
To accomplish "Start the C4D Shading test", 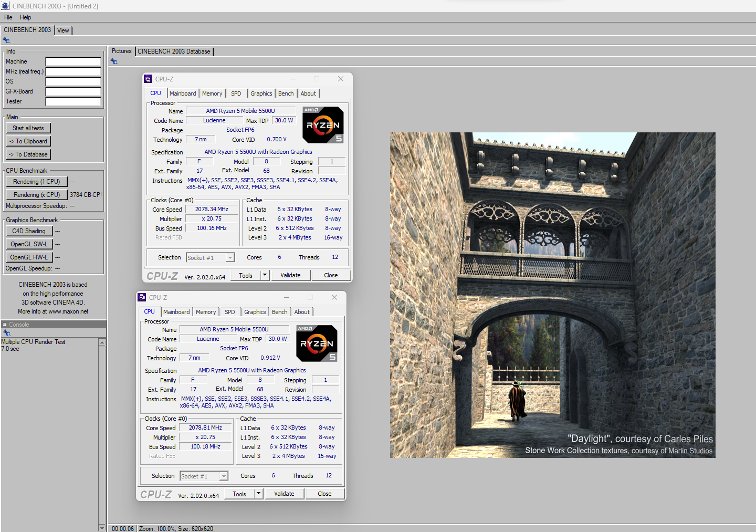I will 29,231.
